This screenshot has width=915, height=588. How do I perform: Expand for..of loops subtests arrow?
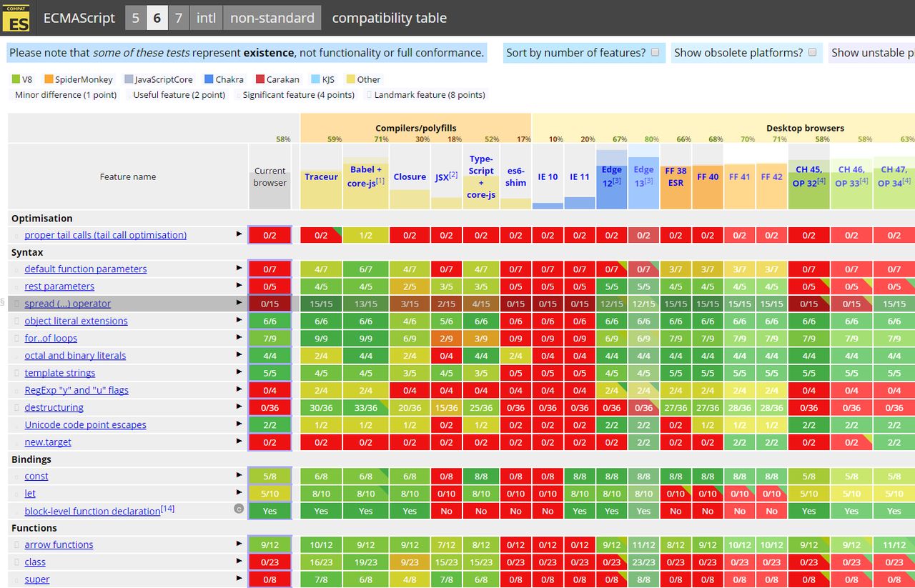point(239,337)
